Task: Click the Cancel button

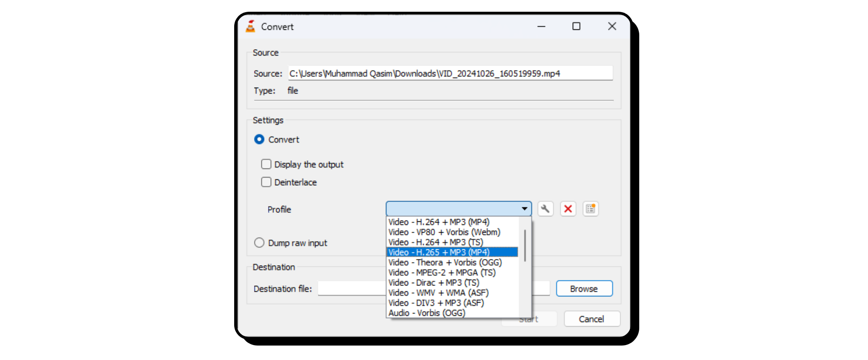Action: click(x=592, y=319)
